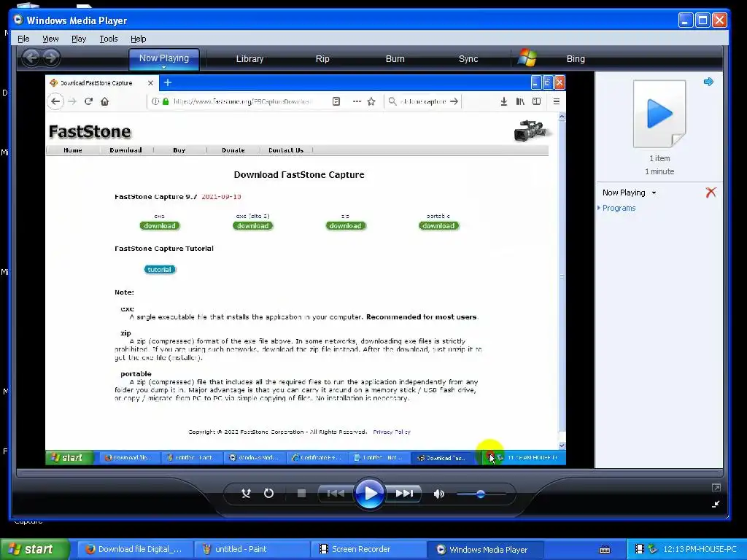Skip to next with the Next button
747x560 pixels.
point(404,494)
